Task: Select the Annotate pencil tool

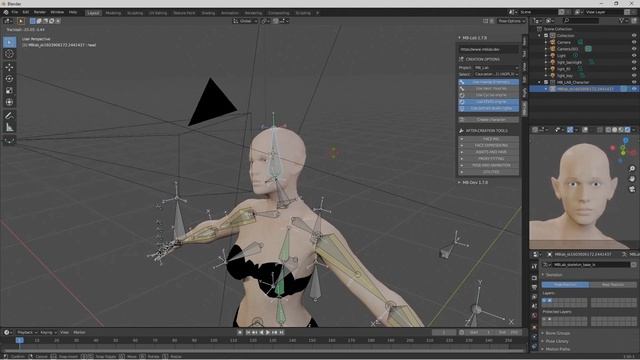Action: tap(9, 116)
